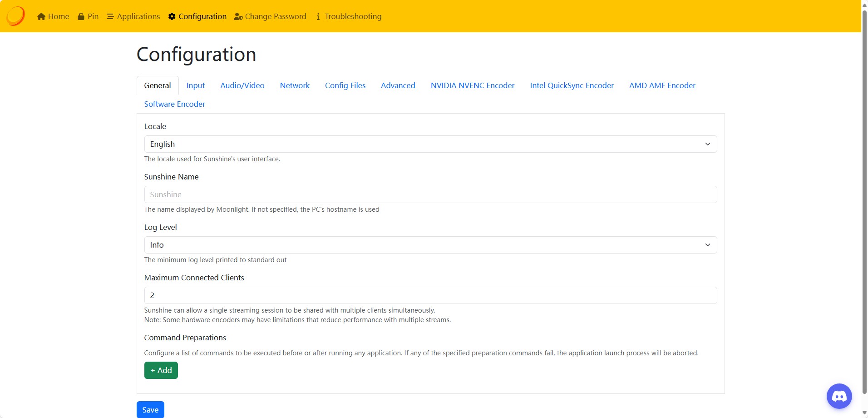Open the Change Password page
This screenshot has width=868, height=418.
pyautogui.click(x=270, y=16)
